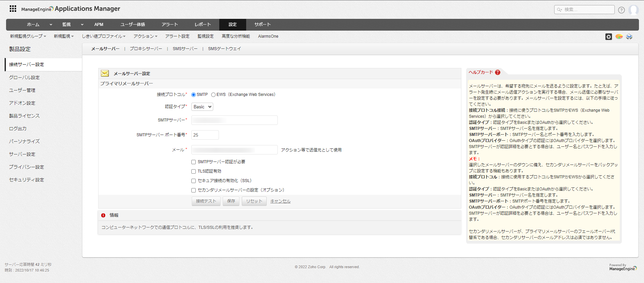Enable セキュア接続の有効化 (SSL) checkbox
This screenshot has height=283, width=644.
[x=194, y=181]
